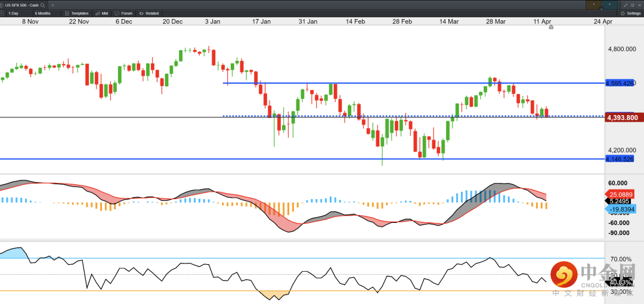The image size is (644, 304).
Task: Select the 4,146.526 support line label
Action: point(620,159)
